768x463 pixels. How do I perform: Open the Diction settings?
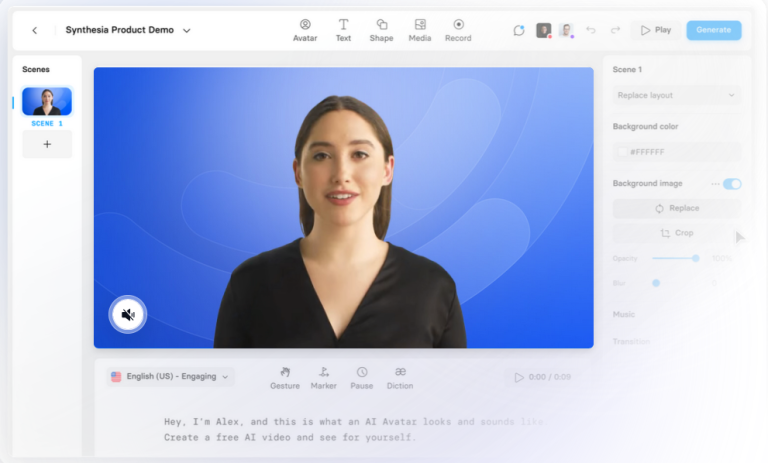point(400,377)
